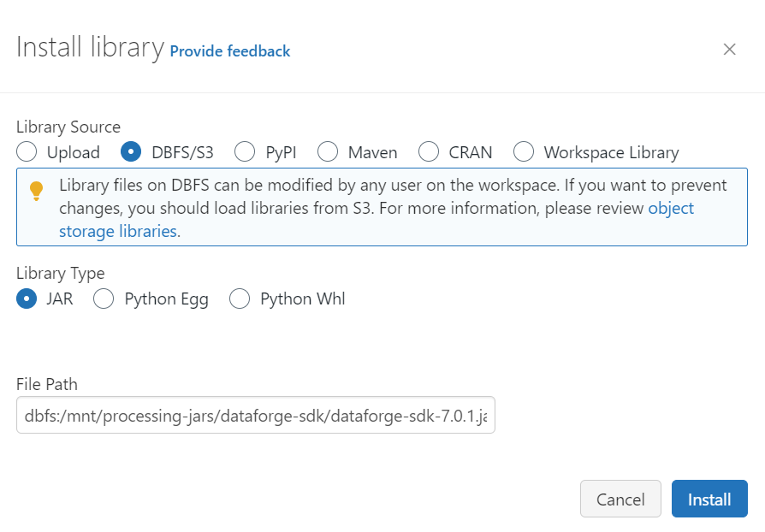Switch library source to Maven
765x532 pixels.
click(328, 151)
